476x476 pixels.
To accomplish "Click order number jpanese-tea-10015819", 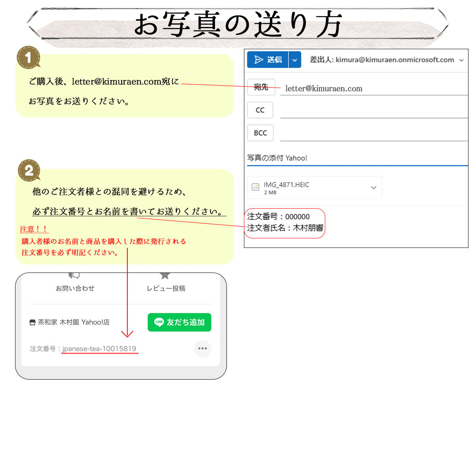I will coord(99,349).
